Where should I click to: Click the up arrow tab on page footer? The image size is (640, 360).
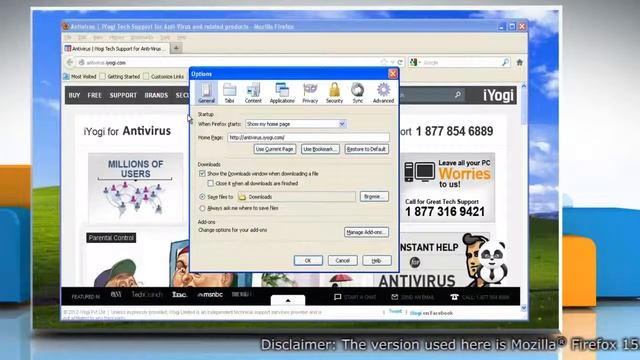click(288, 300)
